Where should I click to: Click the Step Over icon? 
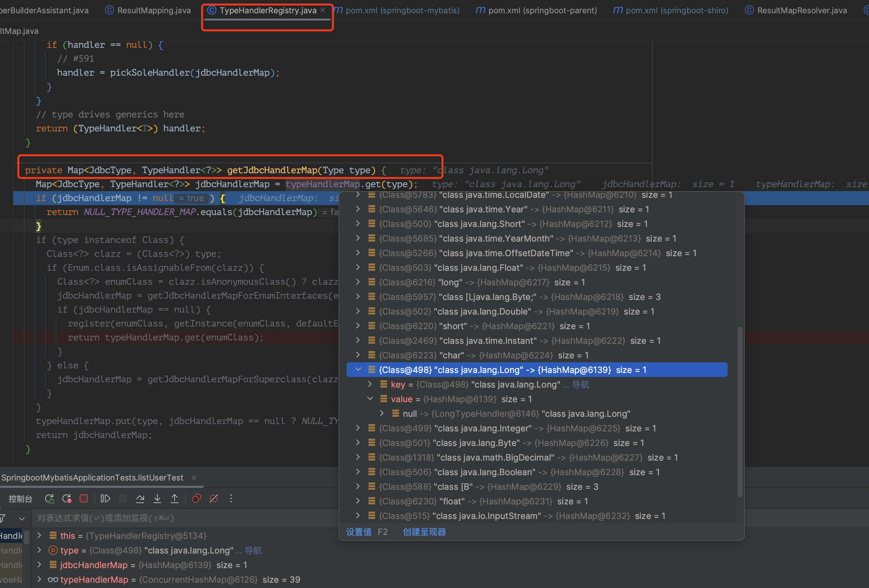click(x=140, y=499)
